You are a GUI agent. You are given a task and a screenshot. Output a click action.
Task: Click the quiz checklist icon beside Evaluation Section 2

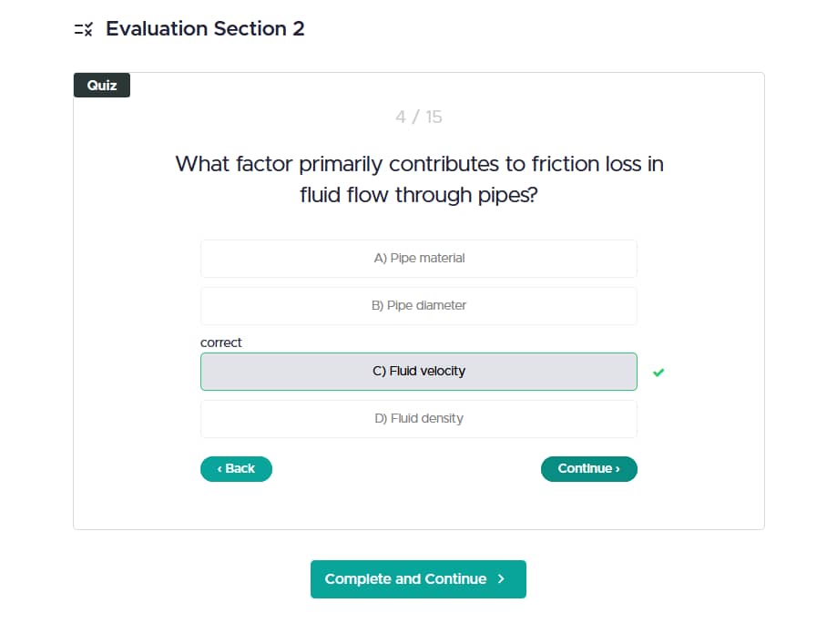tap(83, 29)
